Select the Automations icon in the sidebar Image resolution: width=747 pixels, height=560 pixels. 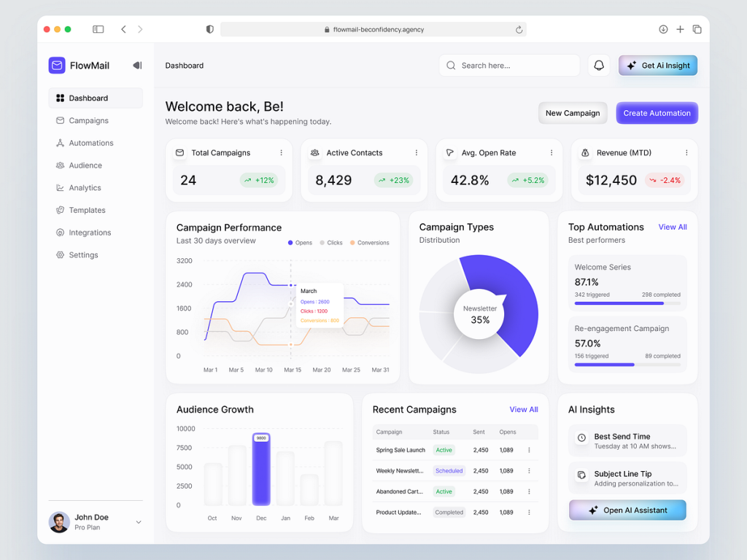pyautogui.click(x=62, y=143)
